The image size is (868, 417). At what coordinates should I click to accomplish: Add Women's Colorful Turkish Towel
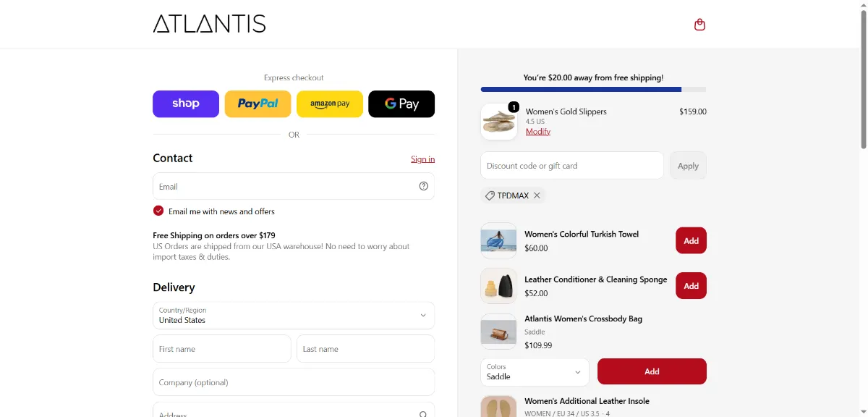pyautogui.click(x=691, y=240)
